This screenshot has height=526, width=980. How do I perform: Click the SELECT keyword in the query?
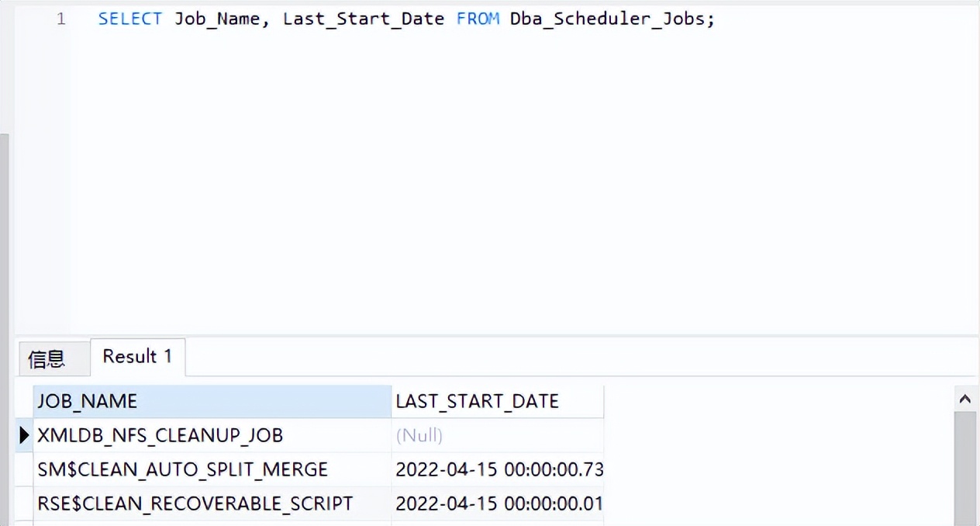129,19
